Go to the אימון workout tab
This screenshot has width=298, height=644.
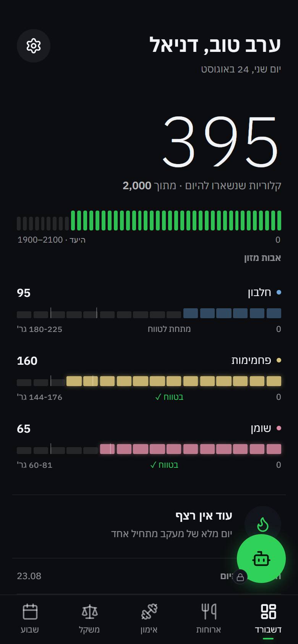click(x=149, y=619)
